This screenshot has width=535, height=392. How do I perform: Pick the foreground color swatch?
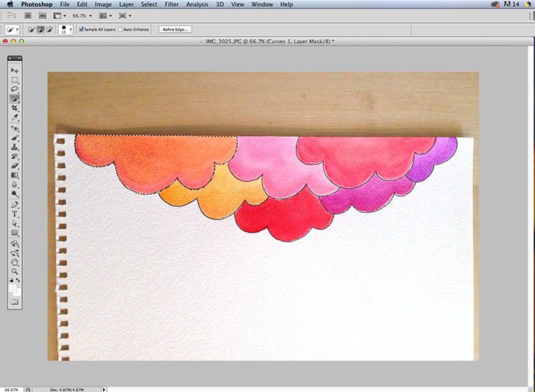(13, 288)
